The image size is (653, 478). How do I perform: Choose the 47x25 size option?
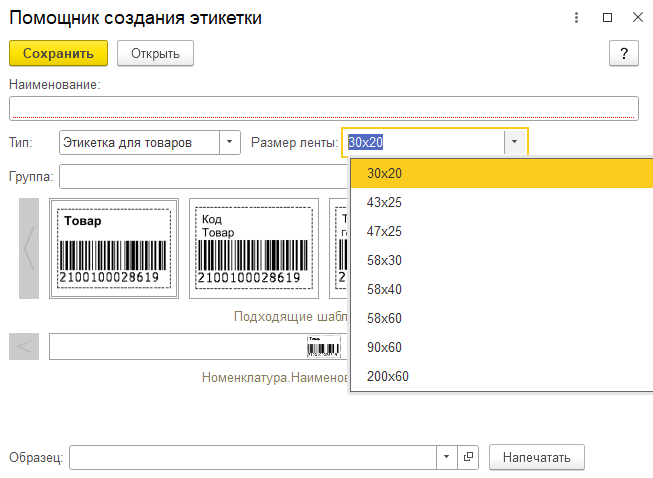pos(384,231)
